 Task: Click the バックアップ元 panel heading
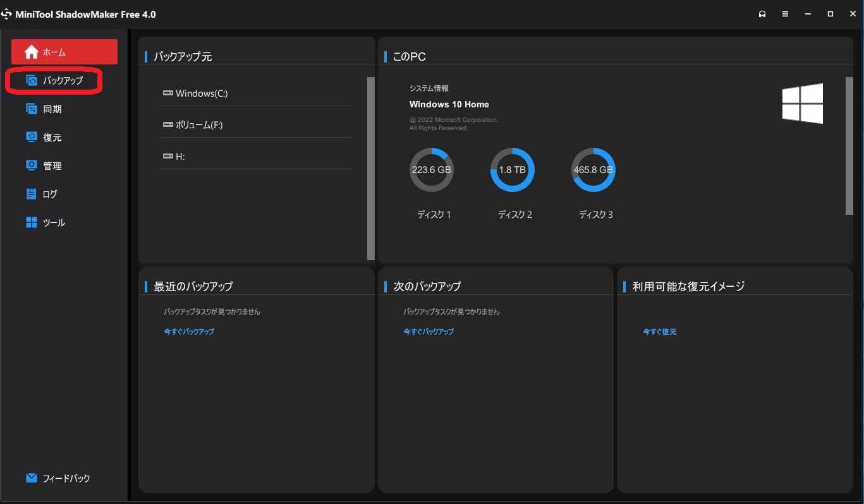pyautogui.click(x=183, y=57)
